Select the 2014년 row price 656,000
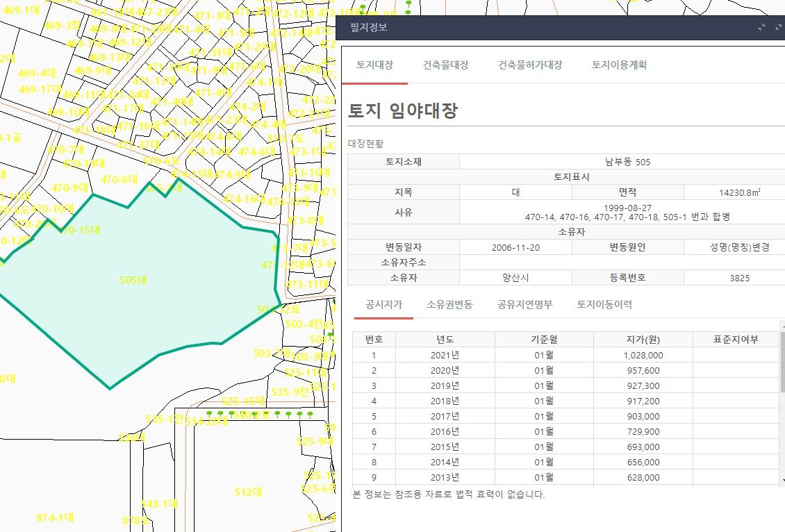 (643, 463)
